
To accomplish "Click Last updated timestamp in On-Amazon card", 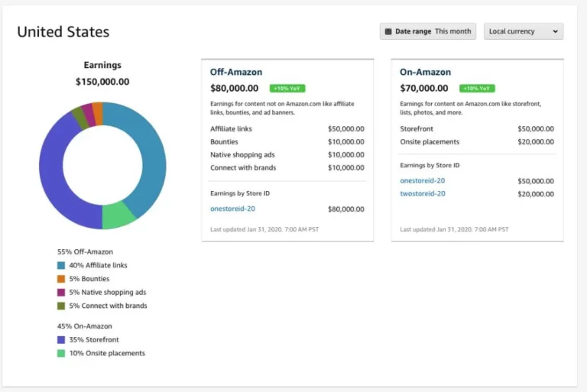I will pos(454,229).
